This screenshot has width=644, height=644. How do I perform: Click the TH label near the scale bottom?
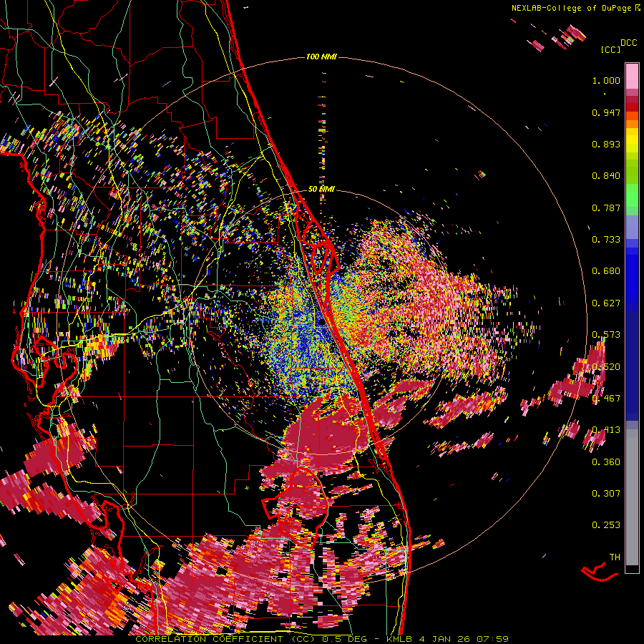point(615,557)
